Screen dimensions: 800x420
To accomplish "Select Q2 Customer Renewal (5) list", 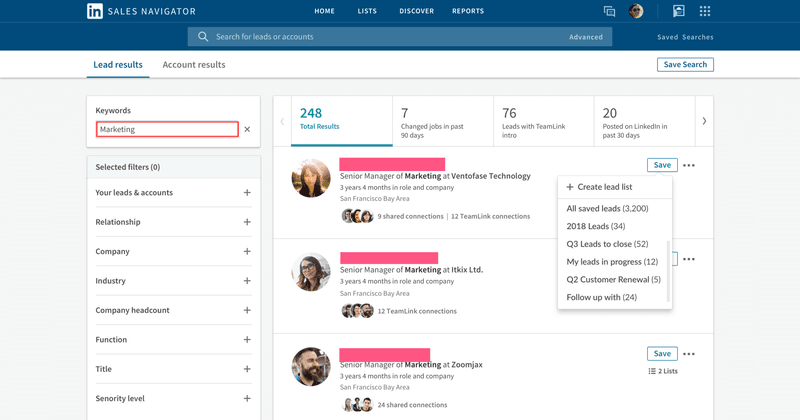I will pyautogui.click(x=613, y=280).
